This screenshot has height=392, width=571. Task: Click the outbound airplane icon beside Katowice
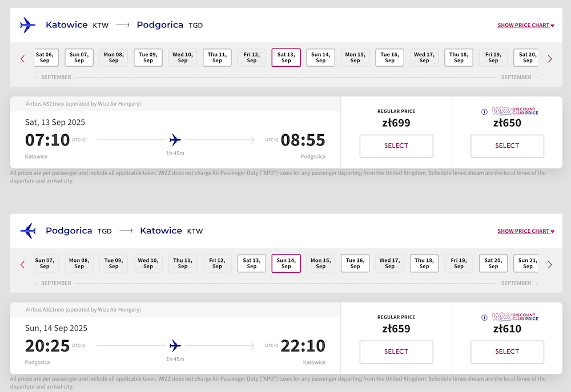click(27, 25)
